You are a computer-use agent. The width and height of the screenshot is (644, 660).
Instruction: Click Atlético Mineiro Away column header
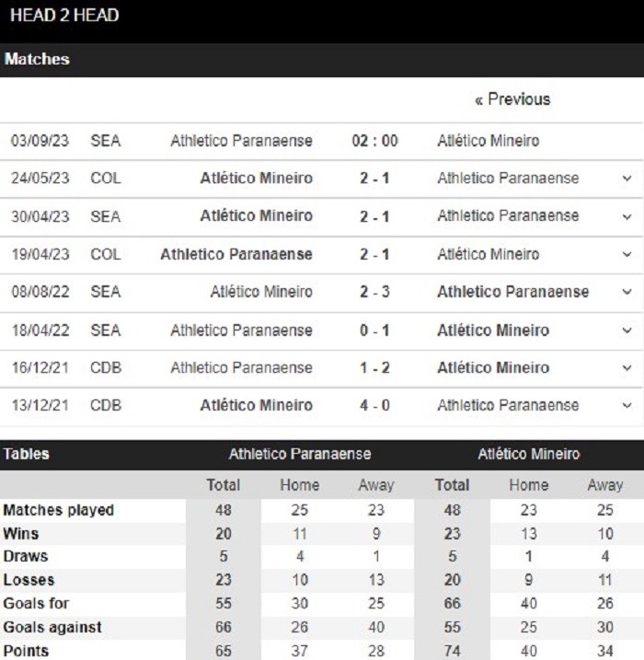604,485
